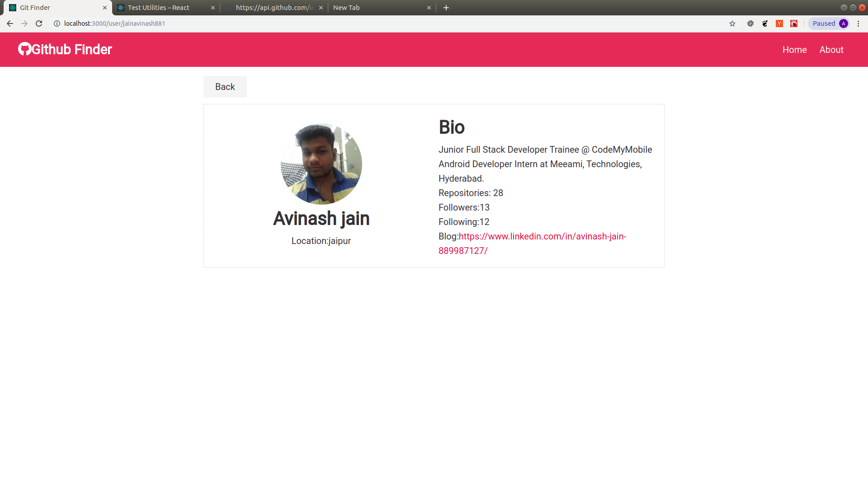Viewport: 868px width, 488px height.
Task: Bookmark this page with the star icon
Action: pyautogui.click(x=731, y=23)
